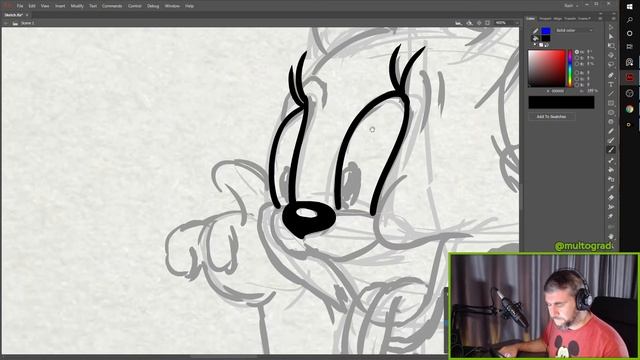Select the Width tool
640x360 pixels.
[x=611, y=207]
